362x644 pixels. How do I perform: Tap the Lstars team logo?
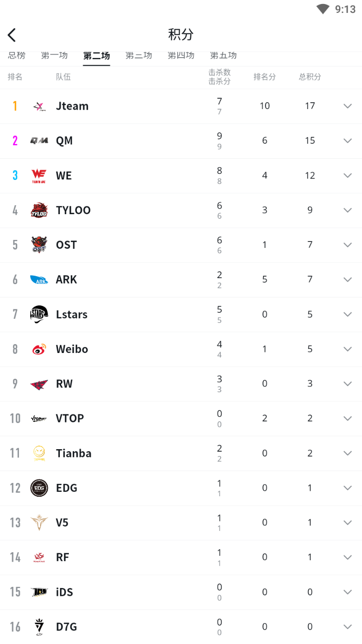(39, 314)
